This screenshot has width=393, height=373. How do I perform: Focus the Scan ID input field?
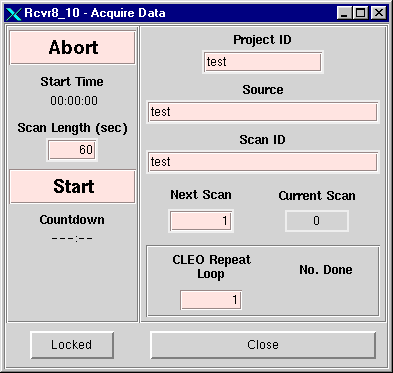[x=263, y=162]
